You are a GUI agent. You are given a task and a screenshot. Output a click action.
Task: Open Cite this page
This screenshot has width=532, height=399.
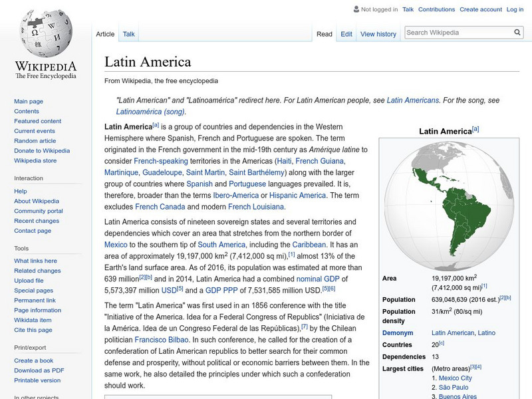tap(33, 329)
